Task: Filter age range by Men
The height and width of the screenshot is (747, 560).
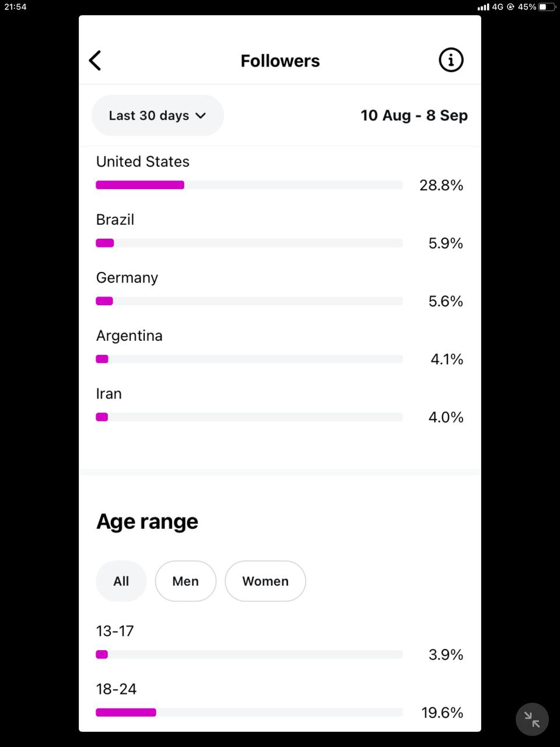Action: (185, 581)
